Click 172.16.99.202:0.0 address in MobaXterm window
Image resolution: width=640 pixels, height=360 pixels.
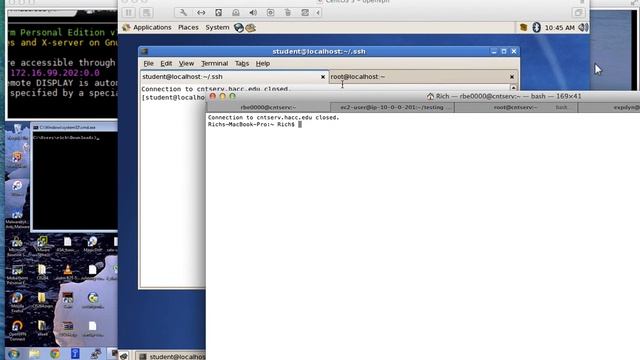click(55, 73)
